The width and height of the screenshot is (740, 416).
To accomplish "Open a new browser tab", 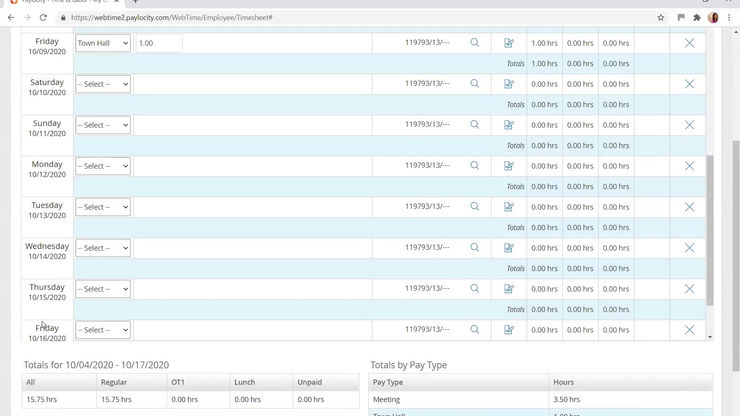I will 135,1.
